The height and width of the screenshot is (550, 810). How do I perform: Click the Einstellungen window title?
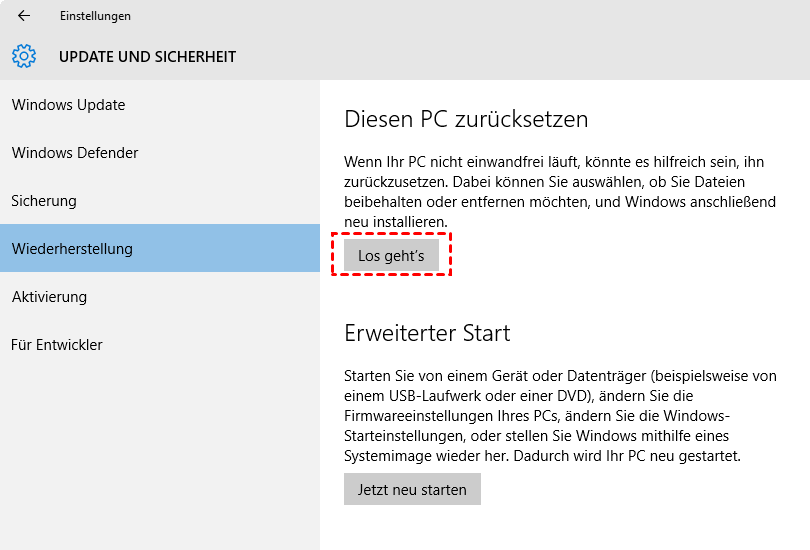[x=95, y=16]
